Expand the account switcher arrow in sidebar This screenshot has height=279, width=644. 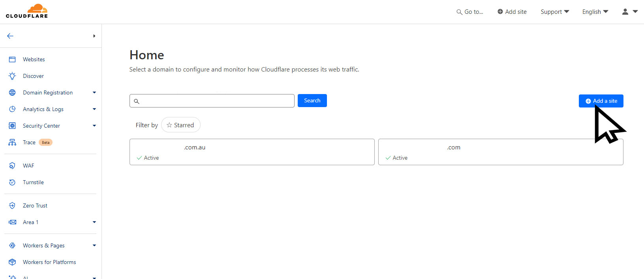94,36
